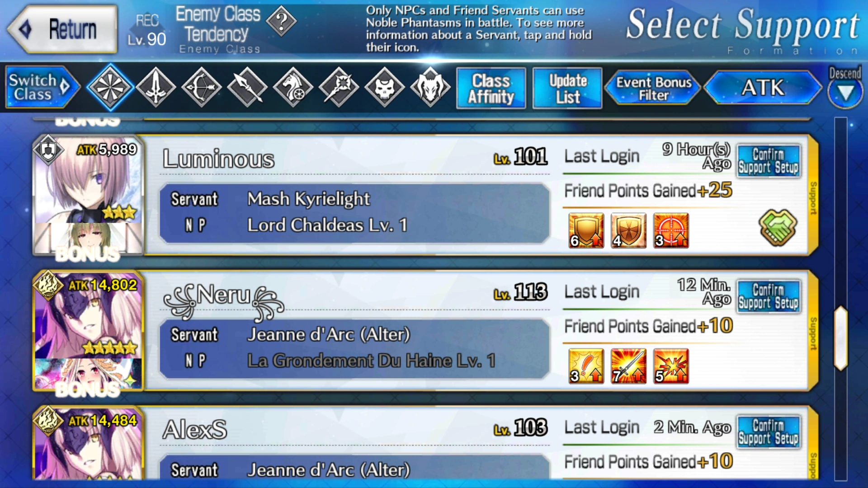This screenshot has height=488, width=868.
Task: Select the Rider class horse icon
Action: pyautogui.click(x=293, y=87)
